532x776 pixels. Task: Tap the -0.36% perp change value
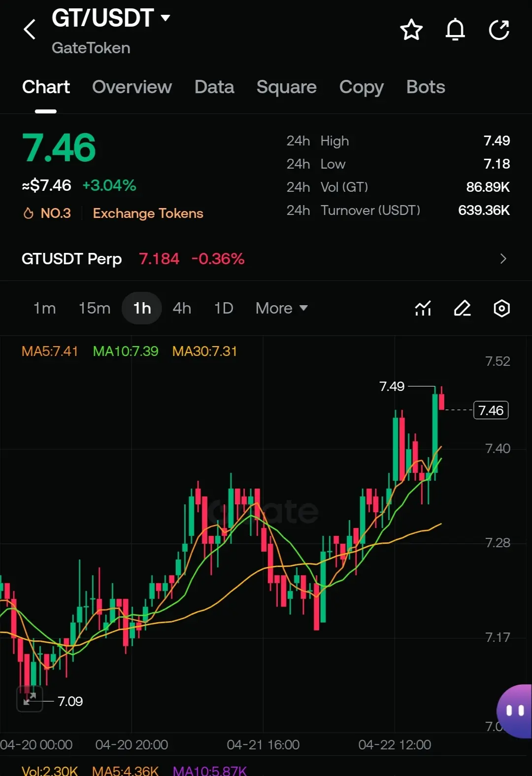tap(218, 259)
